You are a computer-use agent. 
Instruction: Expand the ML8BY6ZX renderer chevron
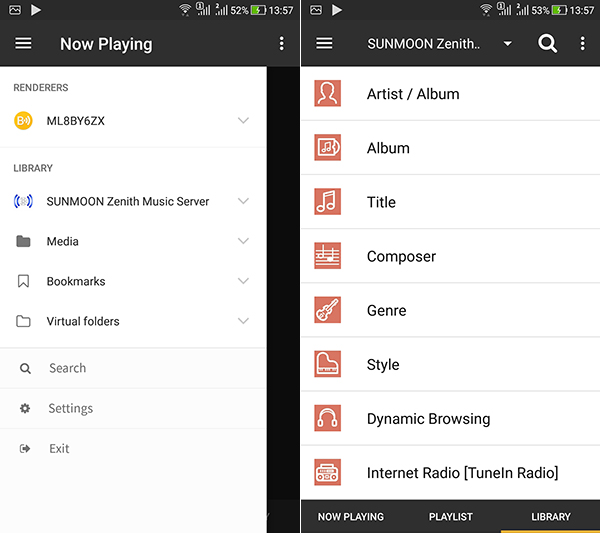coord(243,121)
